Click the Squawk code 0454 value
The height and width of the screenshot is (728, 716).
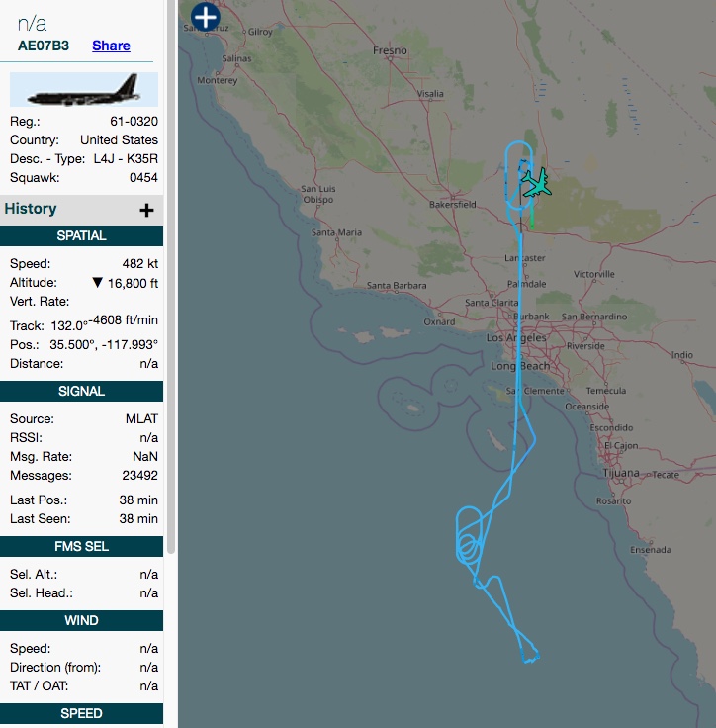coord(143,178)
